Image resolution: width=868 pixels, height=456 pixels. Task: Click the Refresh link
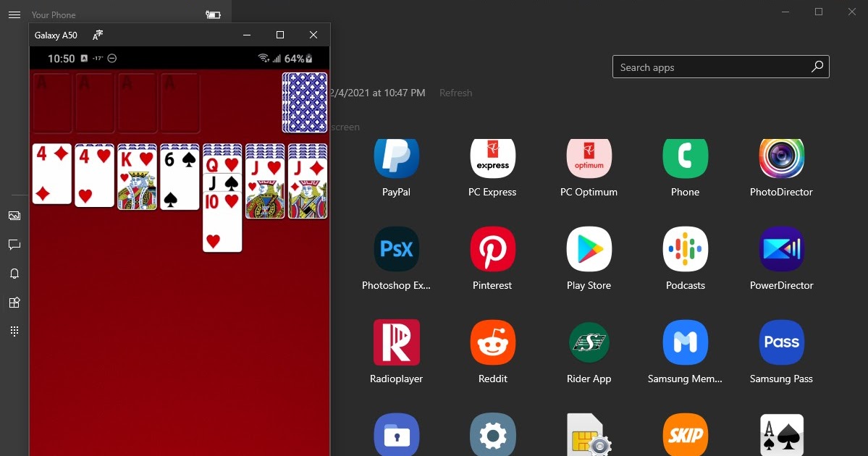click(x=455, y=93)
